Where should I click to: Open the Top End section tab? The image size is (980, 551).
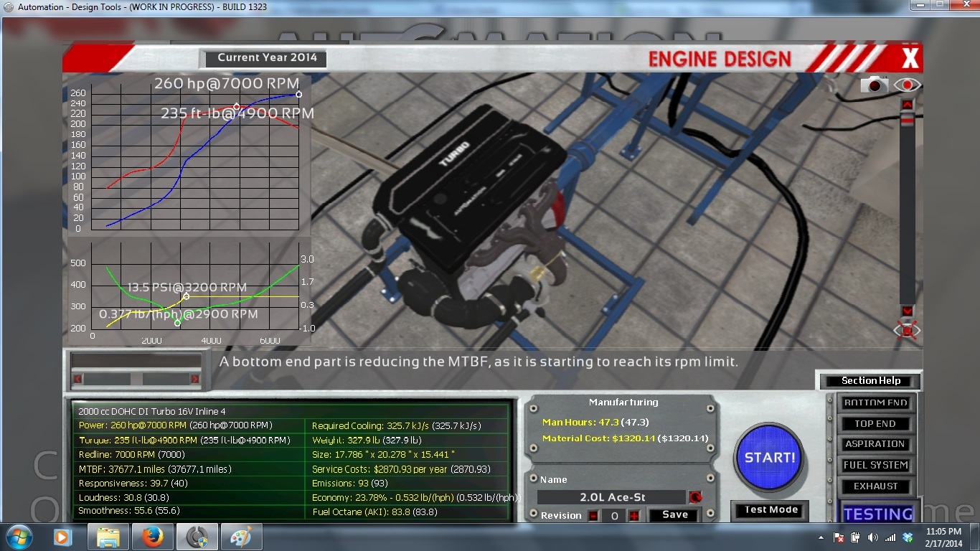pos(875,423)
